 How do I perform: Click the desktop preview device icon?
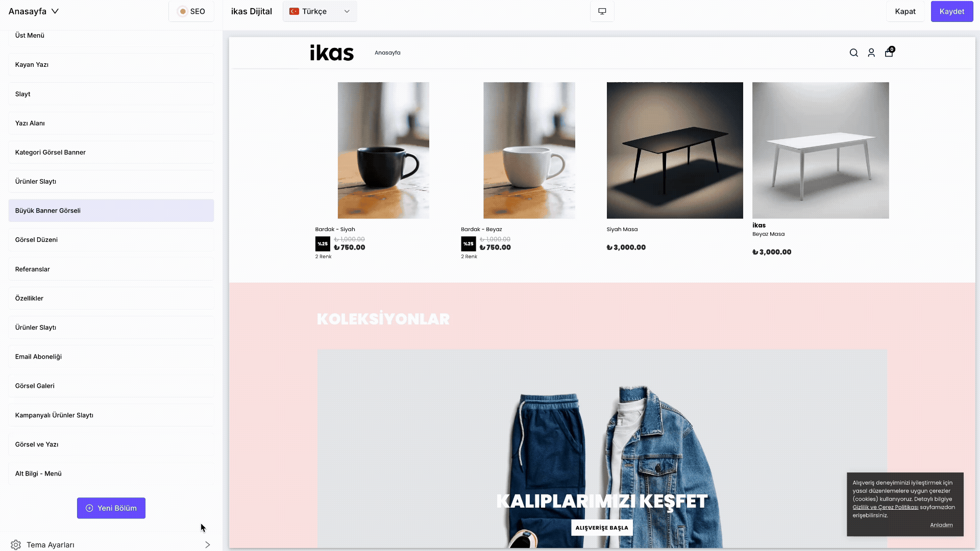602,11
